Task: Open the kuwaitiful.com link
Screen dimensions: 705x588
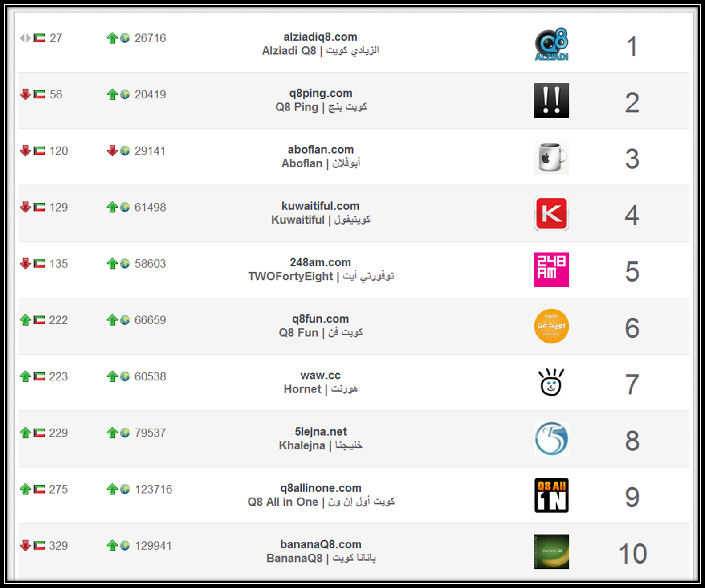Action: [x=320, y=206]
